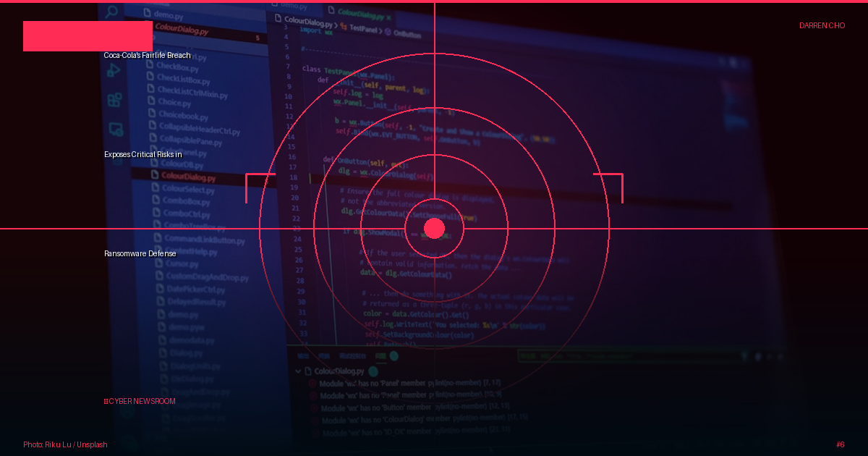868x456 pixels.
Task: Click the text 'Ransomware Defense'
Action: click(x=140, y=253)
